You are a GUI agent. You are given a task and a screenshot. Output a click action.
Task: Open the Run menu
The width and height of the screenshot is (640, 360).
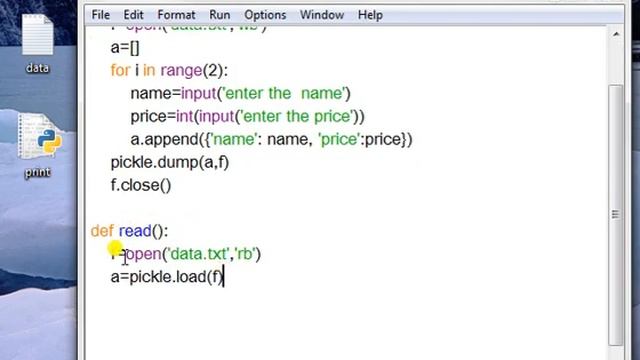click(220, 15)
